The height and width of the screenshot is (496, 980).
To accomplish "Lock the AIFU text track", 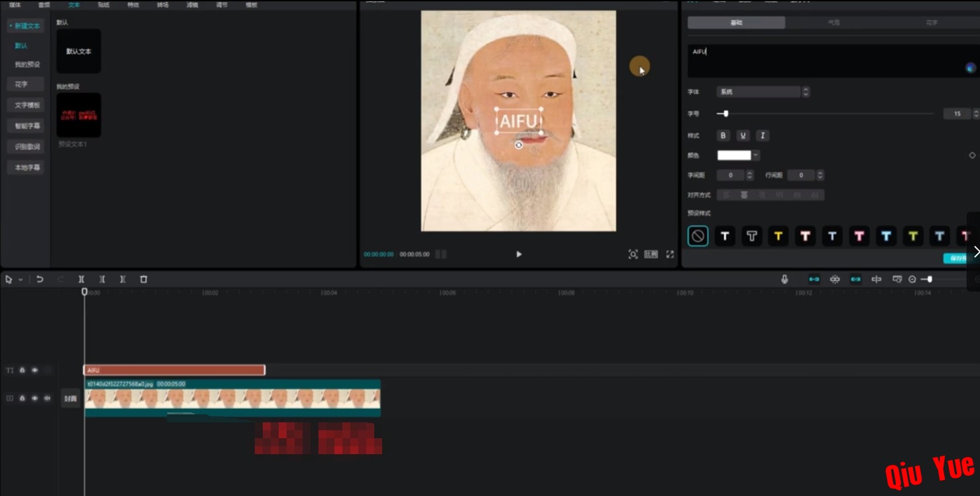I will coord(22,371).
